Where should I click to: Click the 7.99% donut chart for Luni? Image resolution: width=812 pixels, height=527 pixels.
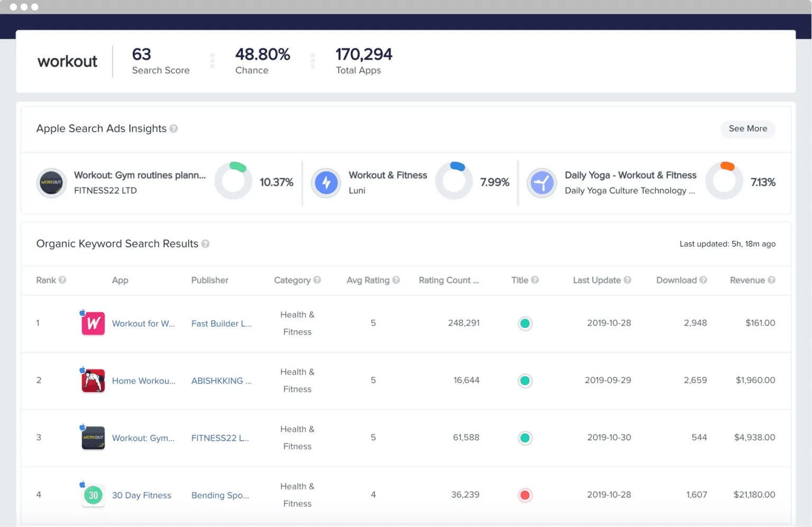pyautogui.click(x=454, y=181)
